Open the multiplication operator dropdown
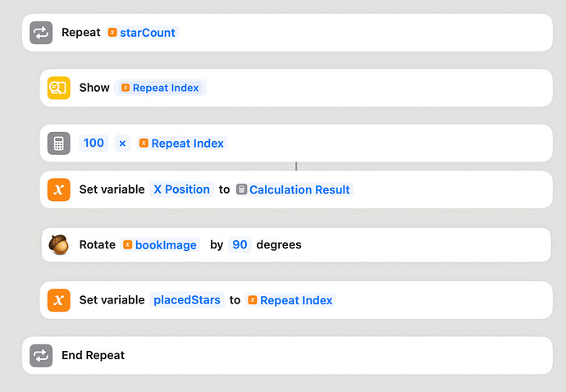 (x=122, y=144)
